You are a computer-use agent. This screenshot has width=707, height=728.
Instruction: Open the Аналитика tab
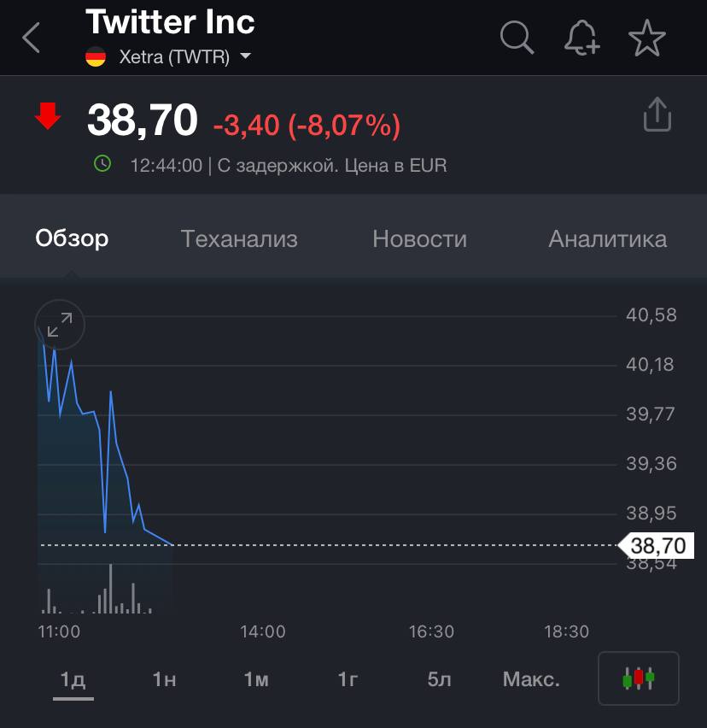tap(607, 238)
